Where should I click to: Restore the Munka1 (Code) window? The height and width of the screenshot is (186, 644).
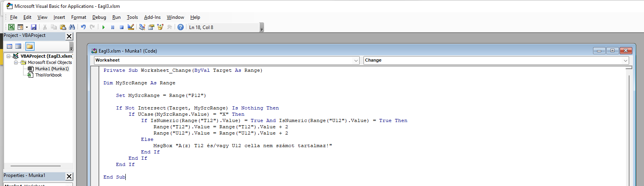point(612,51)
